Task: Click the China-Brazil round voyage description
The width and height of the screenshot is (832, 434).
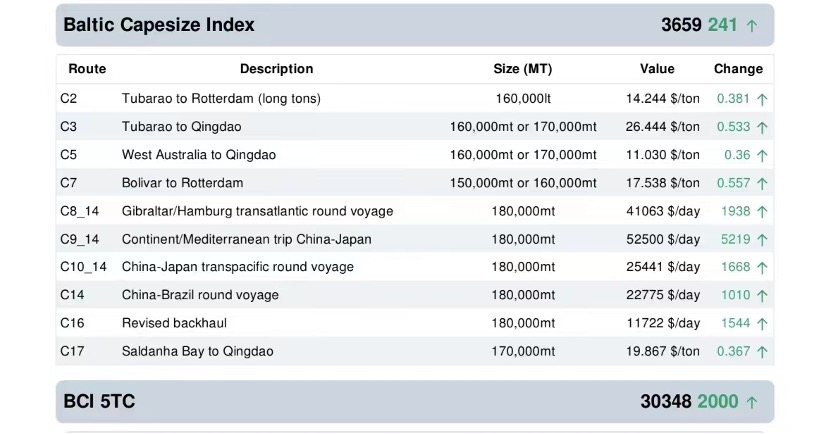Action: [200, 295]
